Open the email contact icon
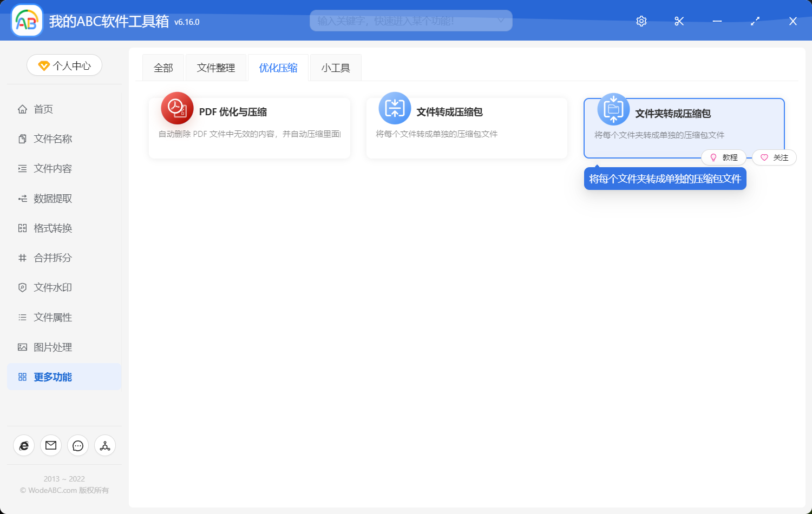Image resolution: width=812 pixels, height=514 pixels. [50, 445]
